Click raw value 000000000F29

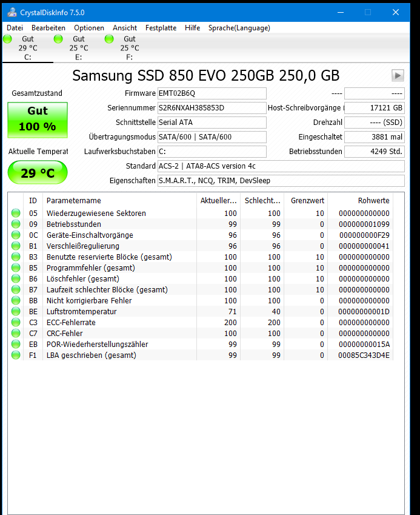[364, 235]
